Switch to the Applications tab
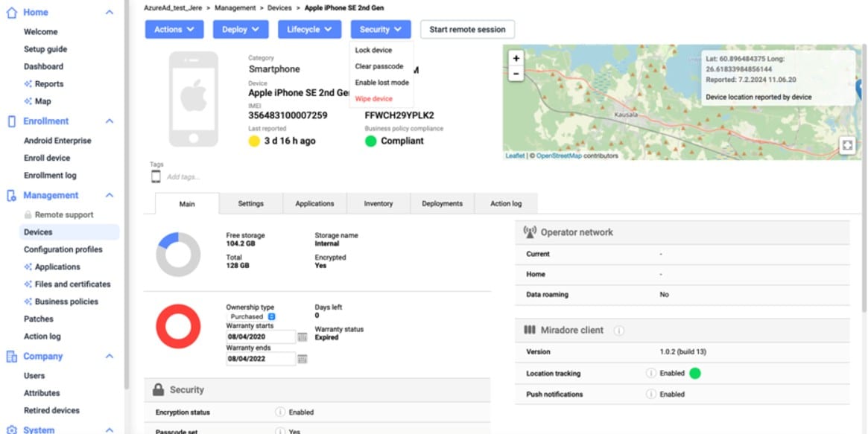The width and height of the screenshot is (868, 434). tap(314, 203)
